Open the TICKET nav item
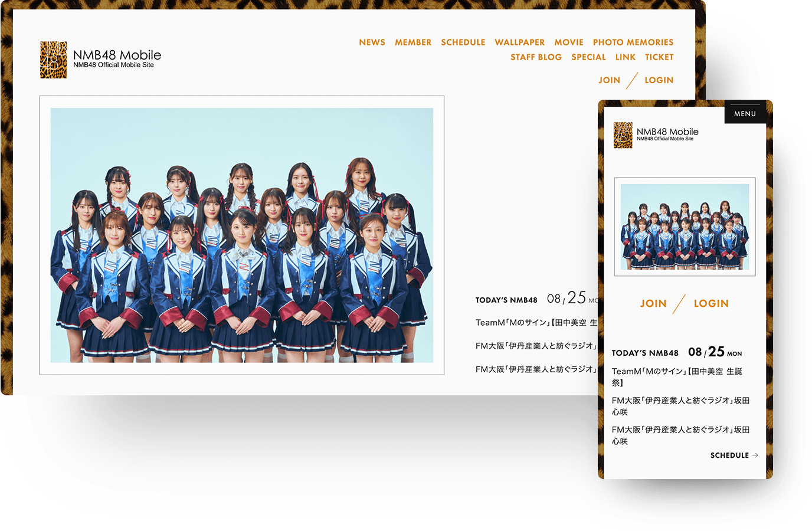 (x=659, y=57)
